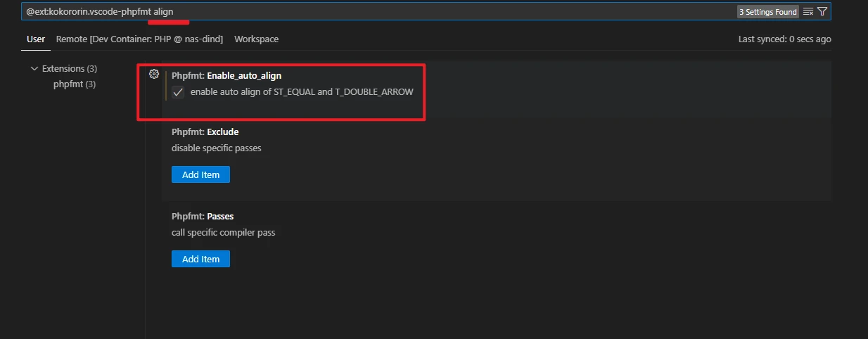Viewport: 868px width, 339px height.
Task: Click the Last synced status text
Action: (x=784, y=39)
